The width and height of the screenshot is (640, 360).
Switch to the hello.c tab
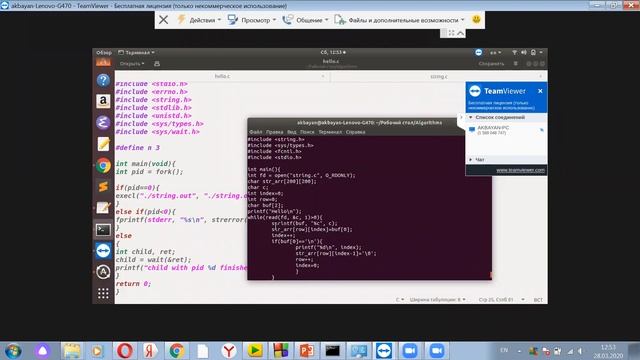pos(222,76)
